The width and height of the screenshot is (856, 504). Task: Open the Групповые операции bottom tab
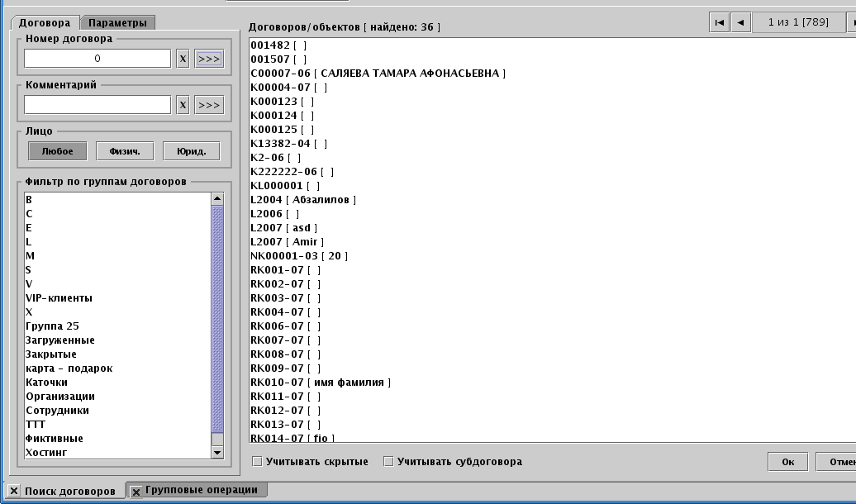pos(202,490)
